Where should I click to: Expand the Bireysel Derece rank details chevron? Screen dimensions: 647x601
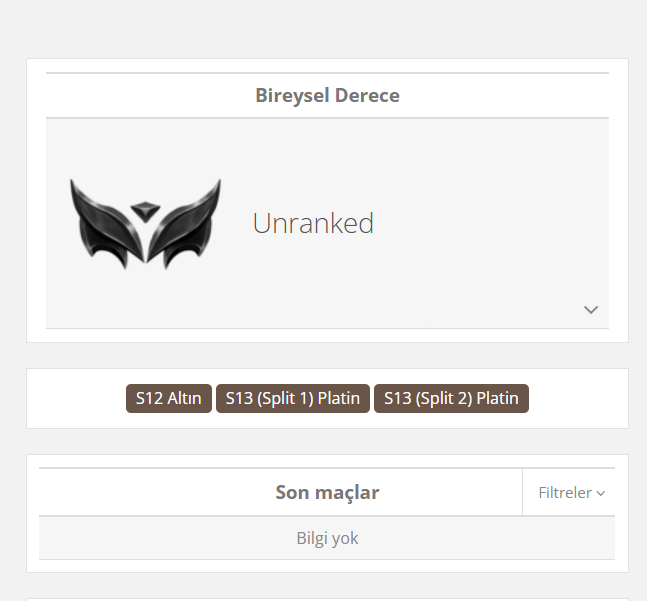[x=591, y=309]
